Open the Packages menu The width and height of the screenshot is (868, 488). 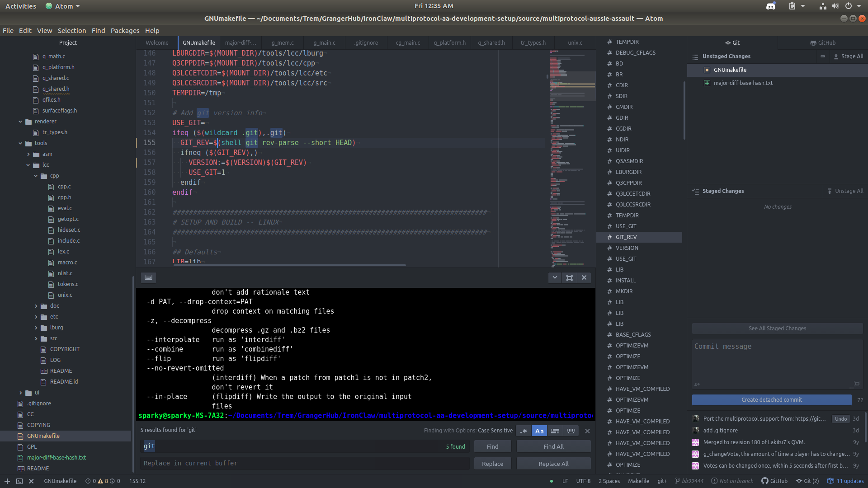coord(125,31)
